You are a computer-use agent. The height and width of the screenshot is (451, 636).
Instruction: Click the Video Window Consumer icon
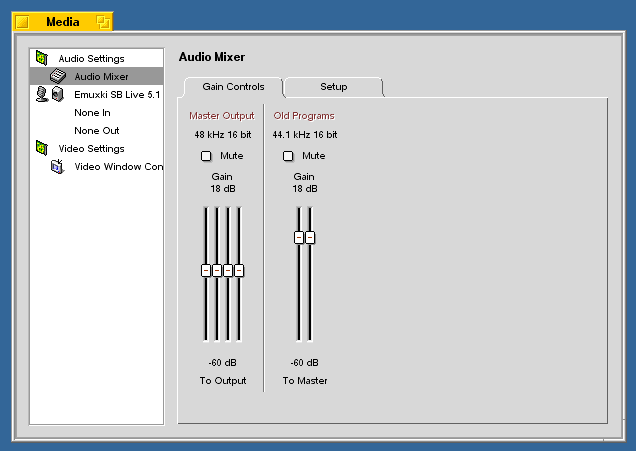(57, 167)
